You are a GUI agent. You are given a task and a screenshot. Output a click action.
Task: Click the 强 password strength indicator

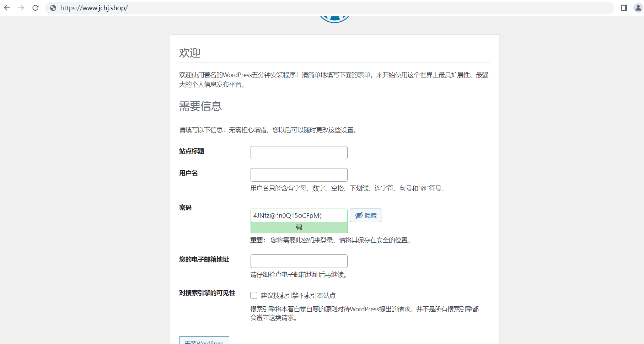point(299,227)
